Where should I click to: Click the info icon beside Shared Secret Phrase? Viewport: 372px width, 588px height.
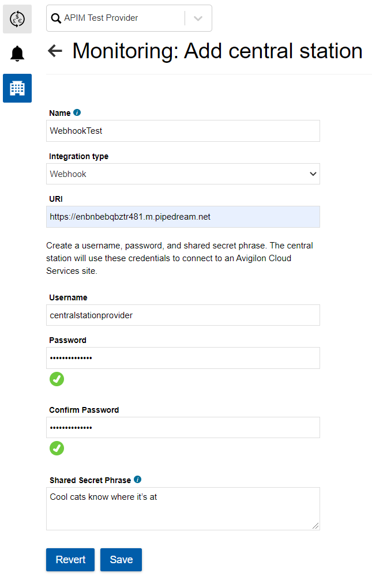(x=137, y=480)
